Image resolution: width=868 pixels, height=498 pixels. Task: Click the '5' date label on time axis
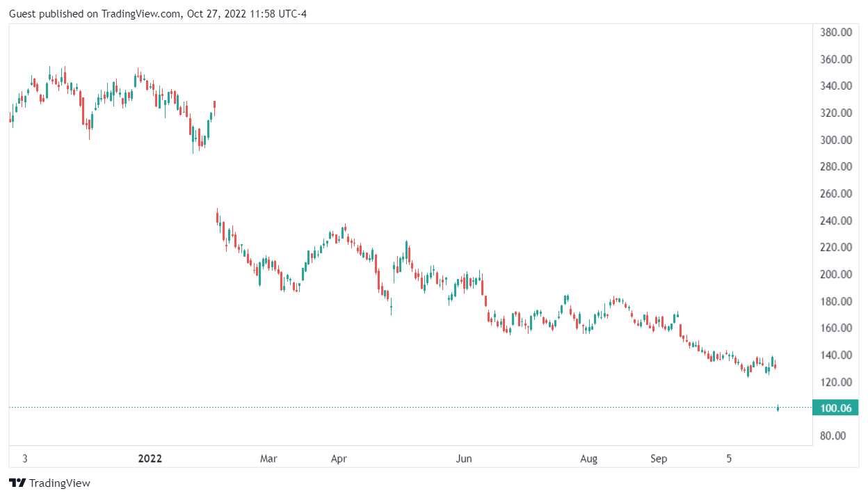[x=729, y=458]
